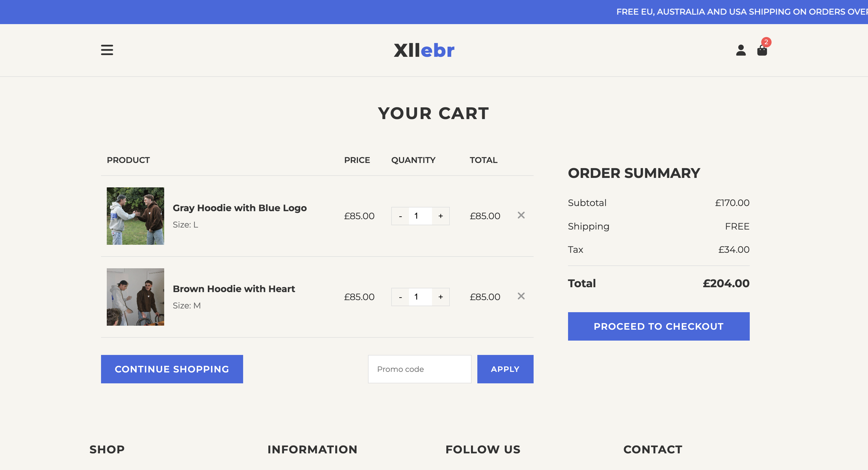Open the Gray Hoodie with Blue Logo link
Screen dimensions: 868x470
point(240,208)
